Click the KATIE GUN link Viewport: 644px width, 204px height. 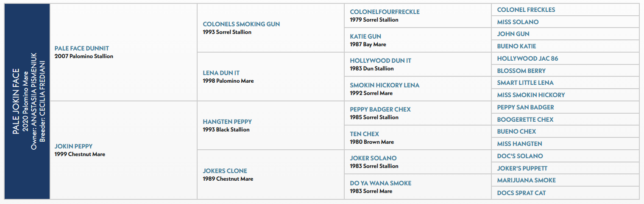click(365, 36)
